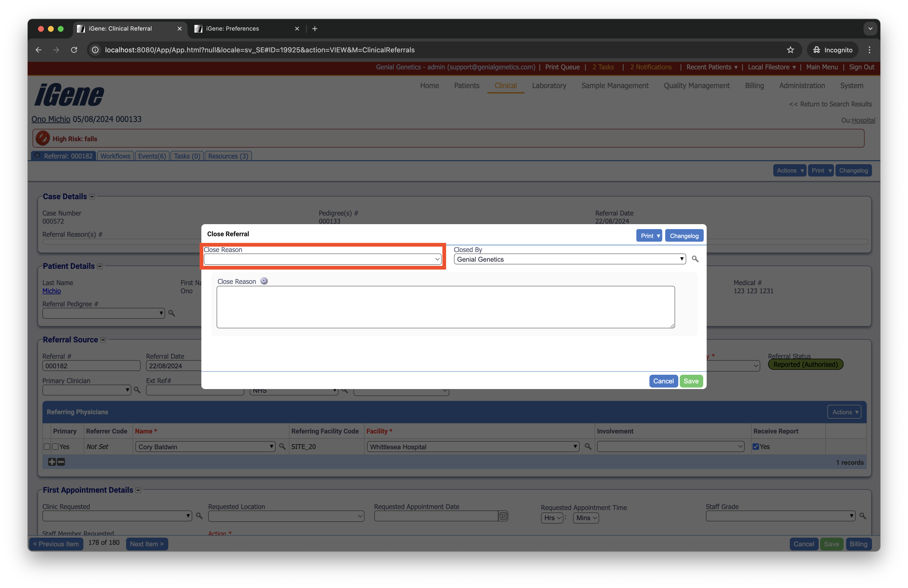Click the Close Reason gear icon
Viewport: 908px width, 588px height.
pos(264,281)
